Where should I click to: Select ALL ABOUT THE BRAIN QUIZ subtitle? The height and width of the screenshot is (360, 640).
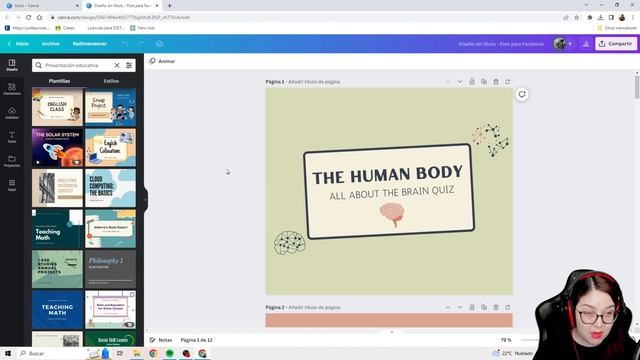click(392, 193)
